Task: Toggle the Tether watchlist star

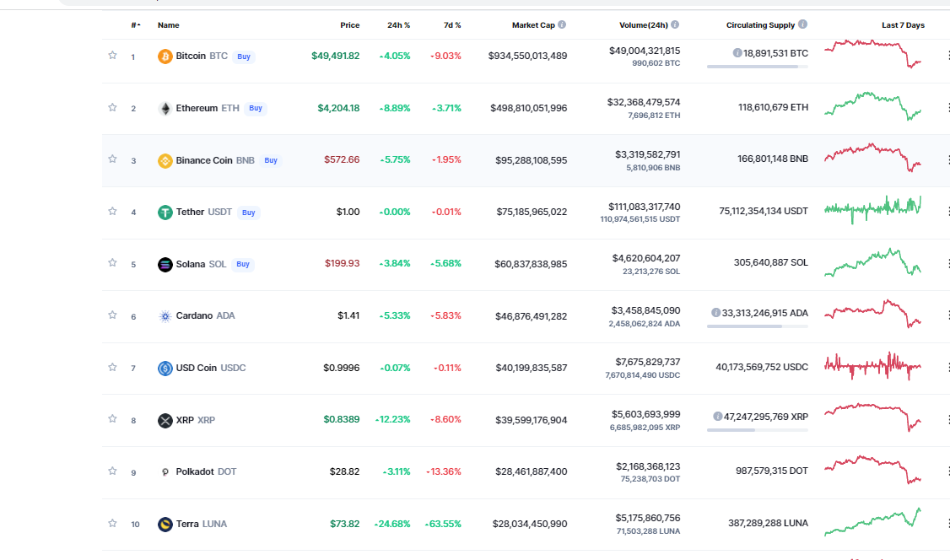Action: coord(112,211)
